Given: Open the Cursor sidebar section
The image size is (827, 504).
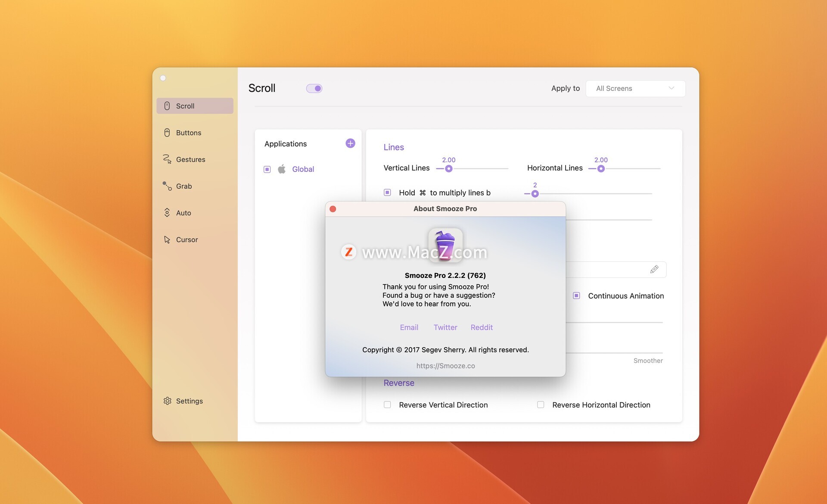Looking at the screenshot, I should [195, 240].
